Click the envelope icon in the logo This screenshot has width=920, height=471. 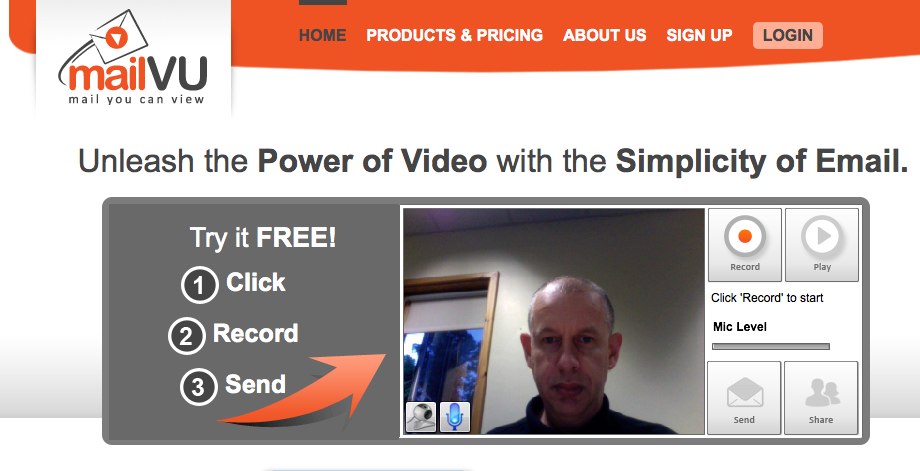(x=119, y=37)
